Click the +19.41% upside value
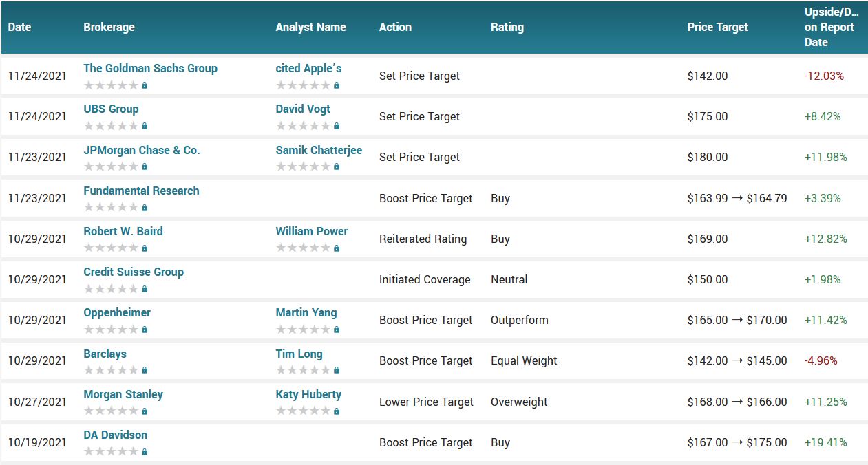This screenshot has width=868, height=465. (x=825, y=442)
